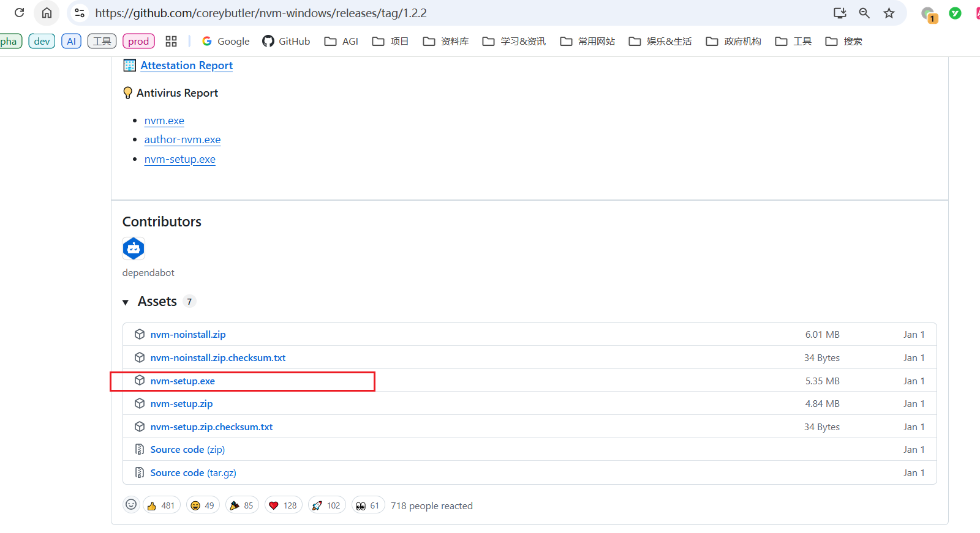Image resolution: width=980 pixels, height=533 pixels.
Task: Toggle the thumbs up reaction (481)
Action: coord(161,505)
